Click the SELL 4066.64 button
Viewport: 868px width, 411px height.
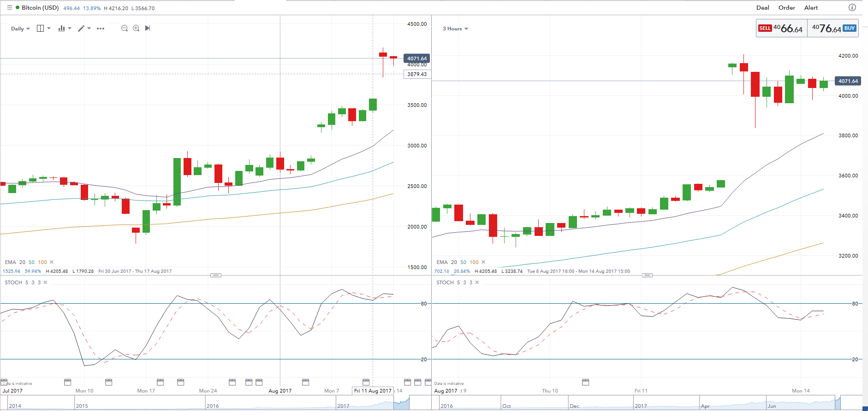781,28
